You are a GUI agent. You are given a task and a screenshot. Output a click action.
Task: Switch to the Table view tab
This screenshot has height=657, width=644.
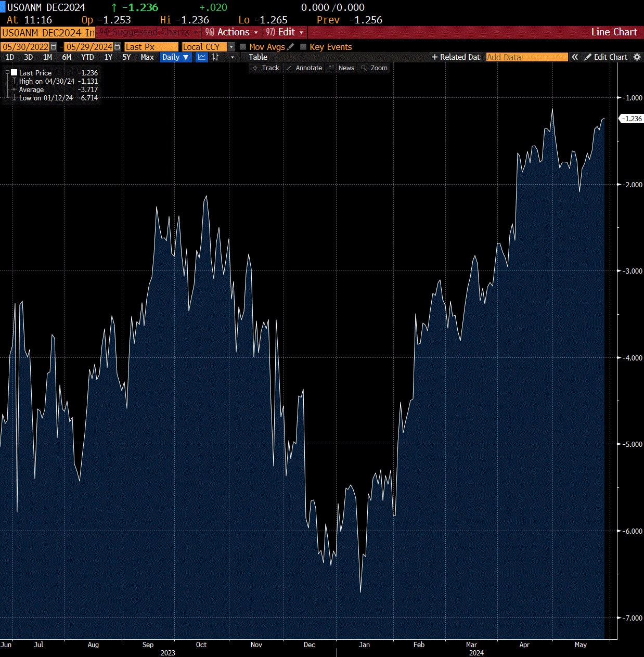[257, 57]
